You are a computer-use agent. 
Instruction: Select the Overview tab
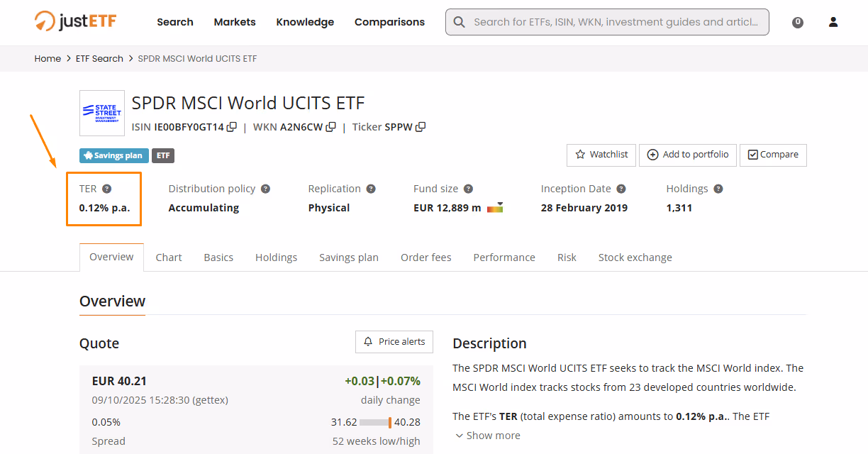(111, 257)
